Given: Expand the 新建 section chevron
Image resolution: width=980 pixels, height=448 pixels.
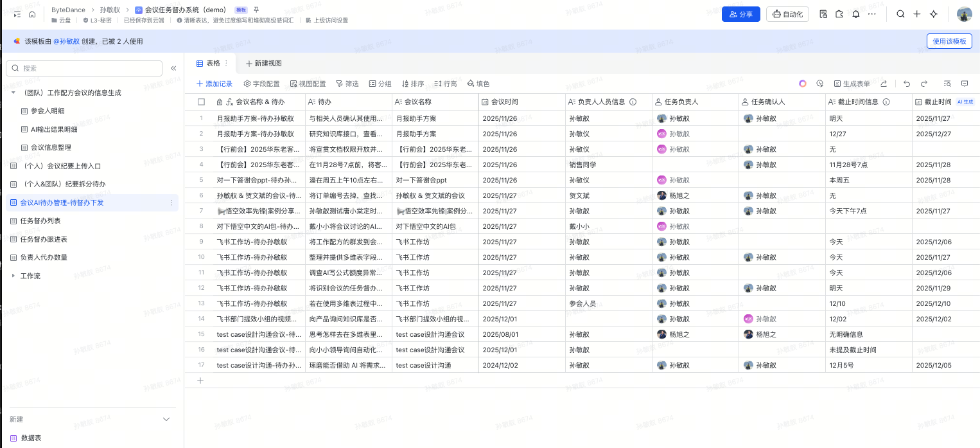Looking at the screenshot, I should pyautogui.click(x=166, y=419).
